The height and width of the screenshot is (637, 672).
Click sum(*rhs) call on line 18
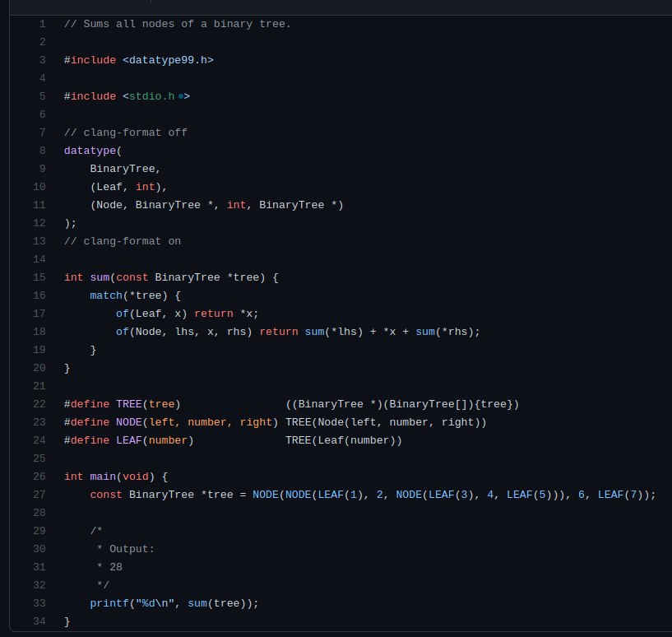445,332
